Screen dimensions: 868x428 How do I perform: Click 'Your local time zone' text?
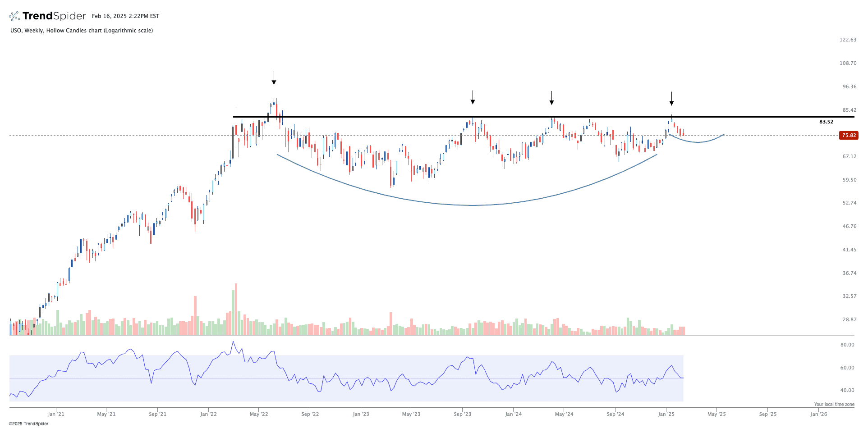coord(834,404)
